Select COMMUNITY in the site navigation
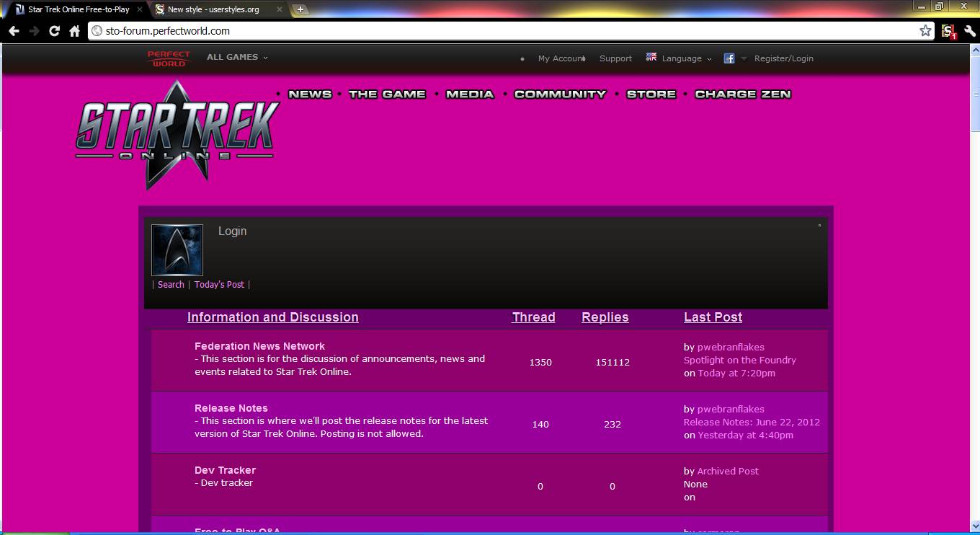 pyautogui.click(x=561, y=94)
